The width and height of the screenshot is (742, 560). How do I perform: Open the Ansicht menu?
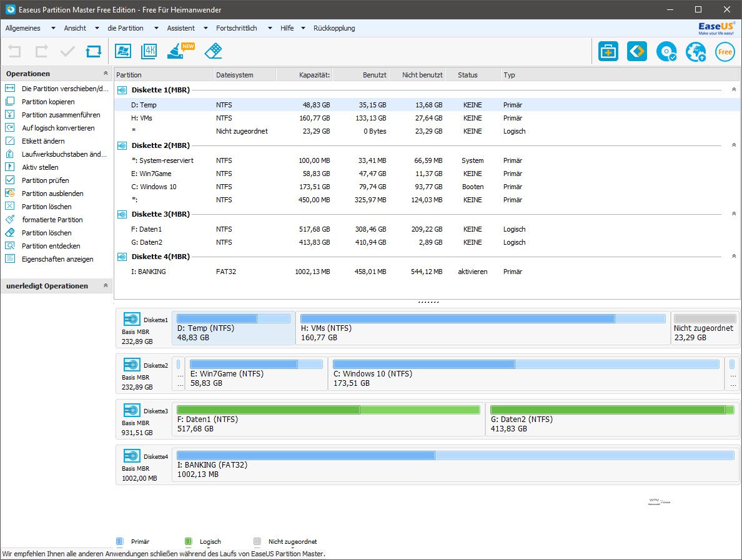[x=75, y=28]
